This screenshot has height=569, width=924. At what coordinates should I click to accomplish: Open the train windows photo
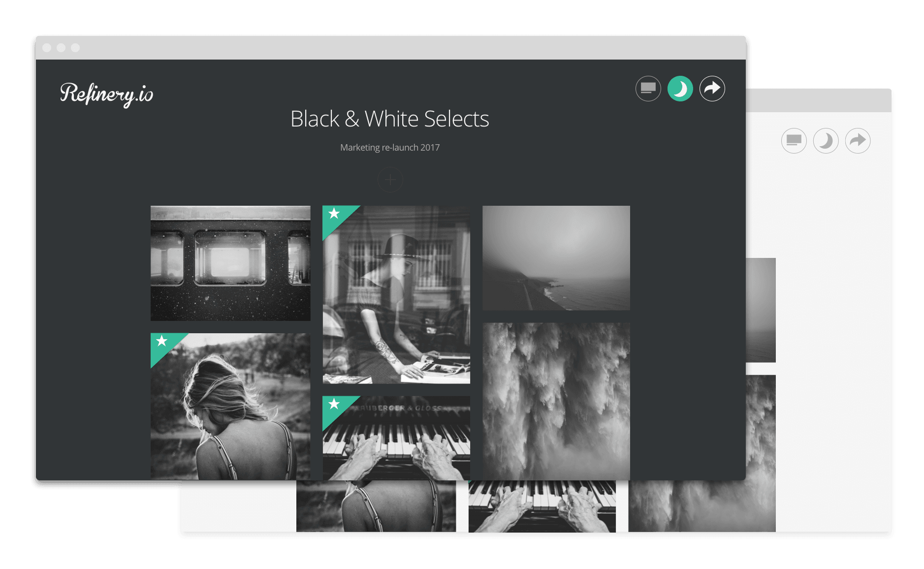click(x=230, y=263)
